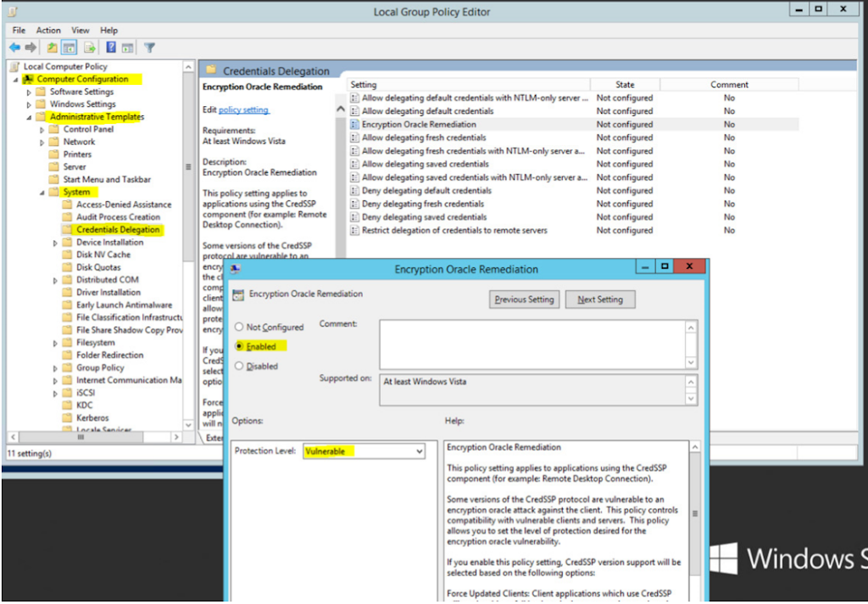Click the Next Setting button

tap(600, 299)
